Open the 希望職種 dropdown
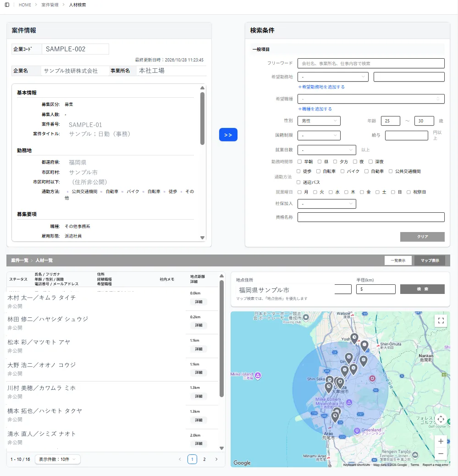 coord(371,99)
